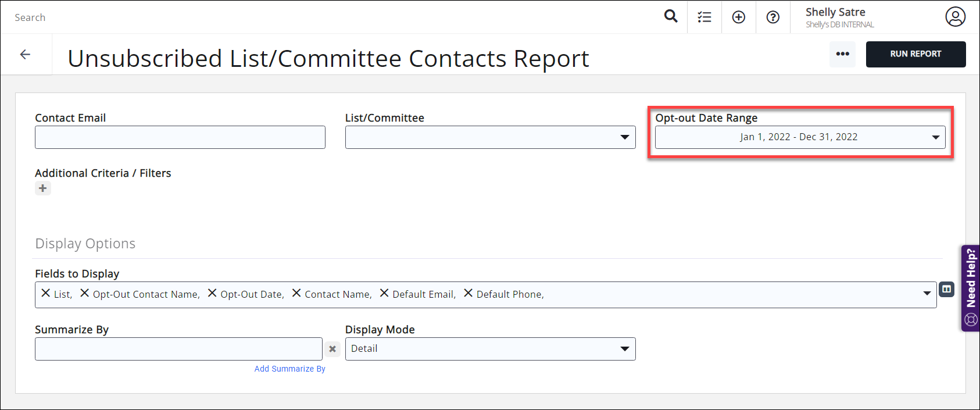
Task: Add criteria with the plus icon
Action: (x=43, y=188)
